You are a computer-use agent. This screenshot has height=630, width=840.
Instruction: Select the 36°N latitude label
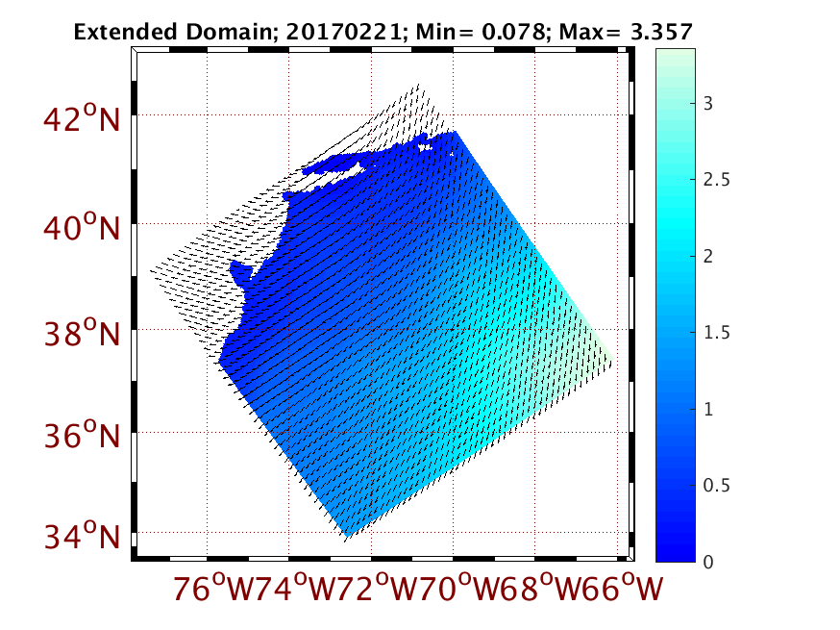click(82, 435)
